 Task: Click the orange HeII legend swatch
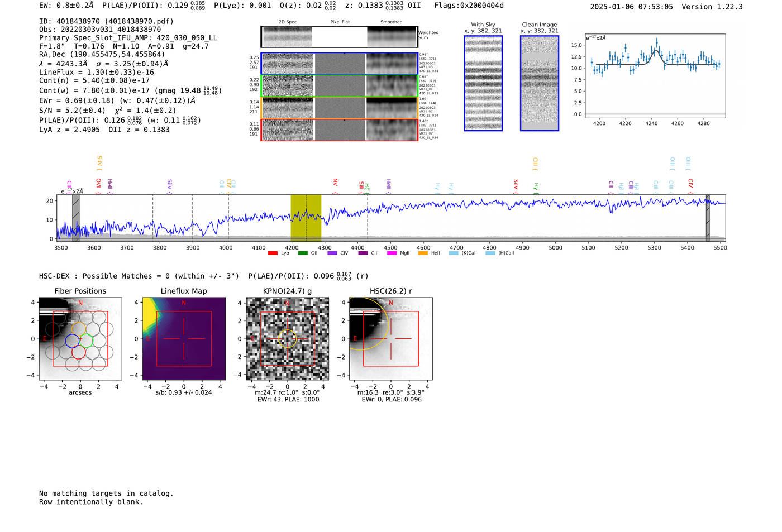coord(423,253)
